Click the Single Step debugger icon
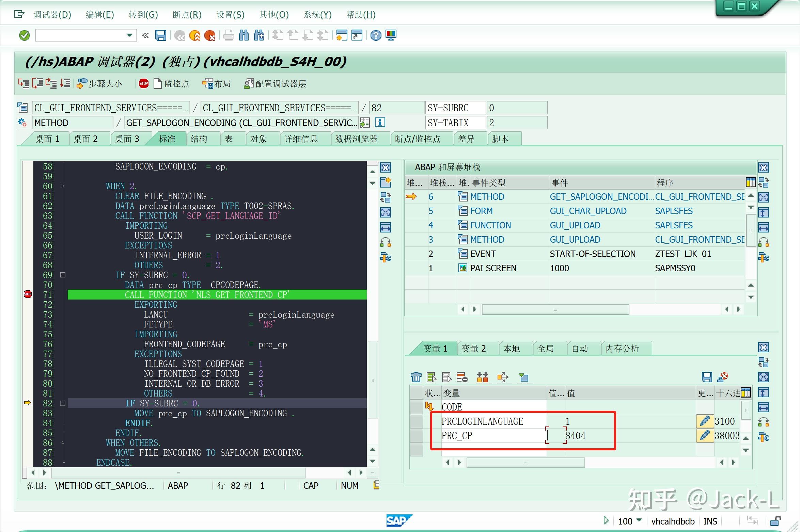This screenshot has width=800, height=532. [23, 83]
